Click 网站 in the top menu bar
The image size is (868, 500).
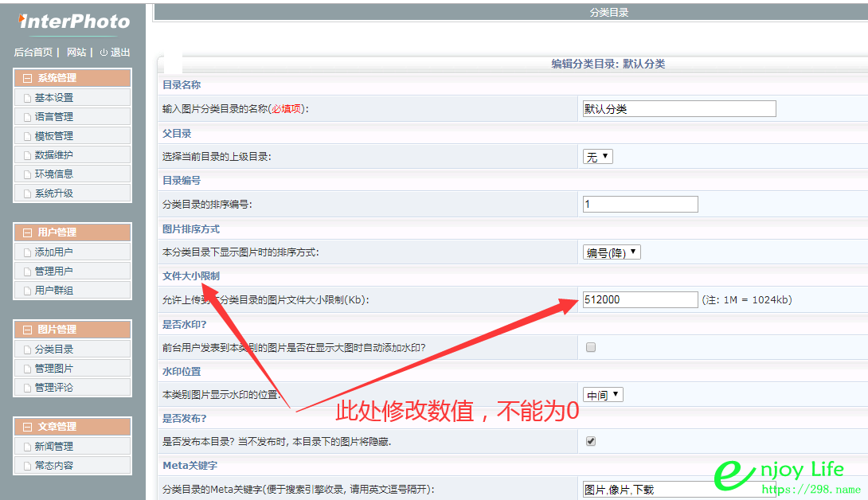pos(76,53)
